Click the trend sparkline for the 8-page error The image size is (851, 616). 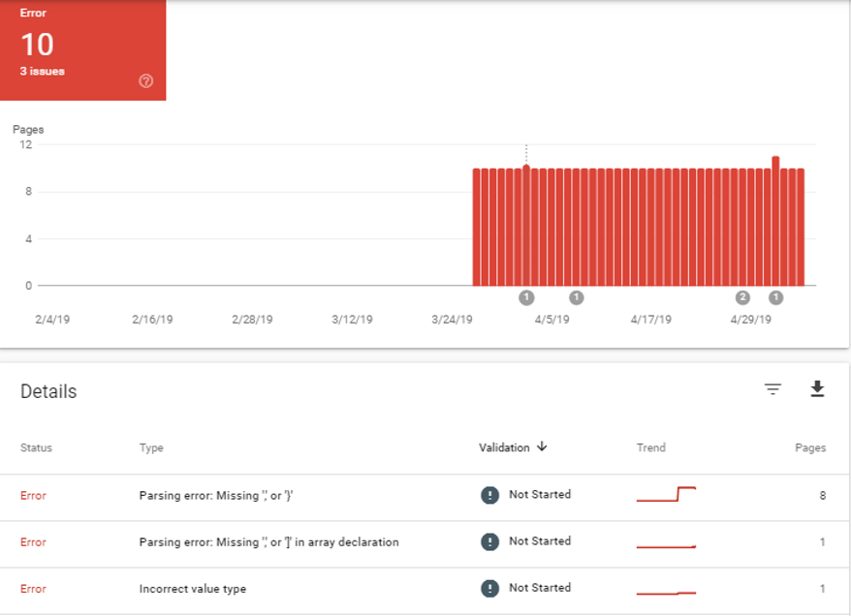666,494
